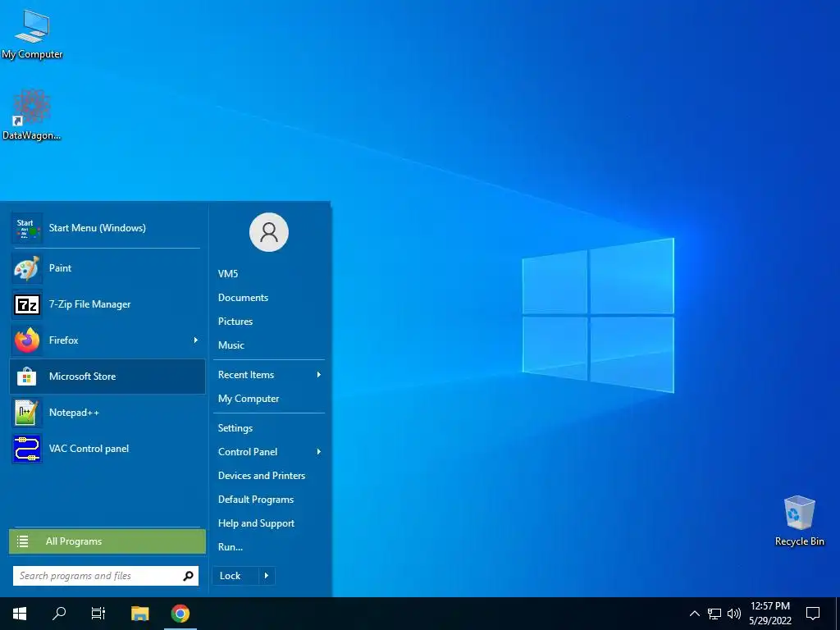This screenshot has height=630, width=840.
Task: Click the 7-Zip File Manager label
Action: pyautogui.click(x=90, y=305)
